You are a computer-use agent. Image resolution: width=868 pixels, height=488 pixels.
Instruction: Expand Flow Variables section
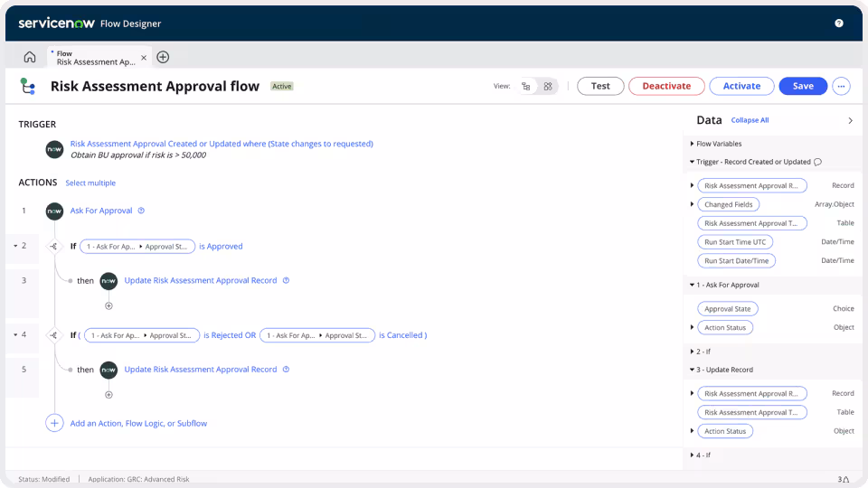click(692, 144)
